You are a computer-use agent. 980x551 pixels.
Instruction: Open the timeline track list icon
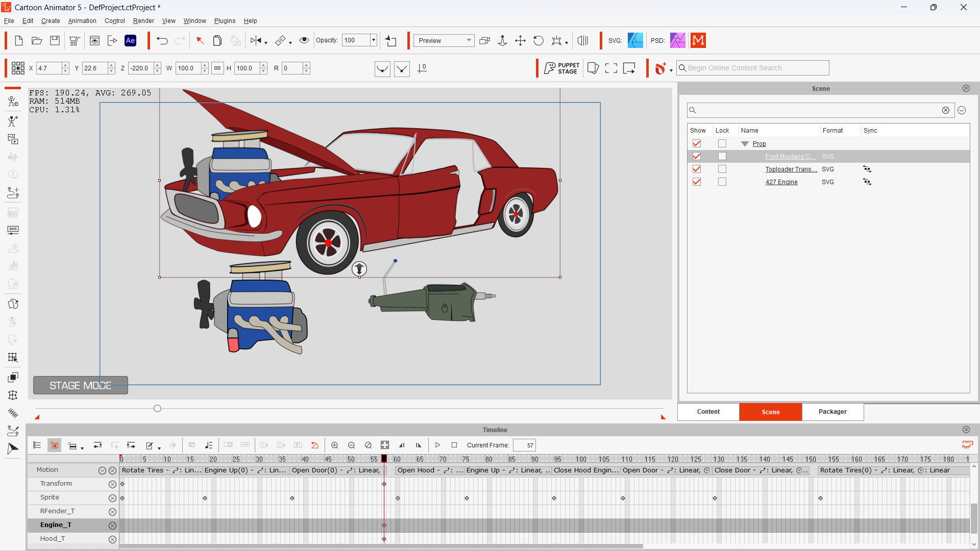click(37, 445)
